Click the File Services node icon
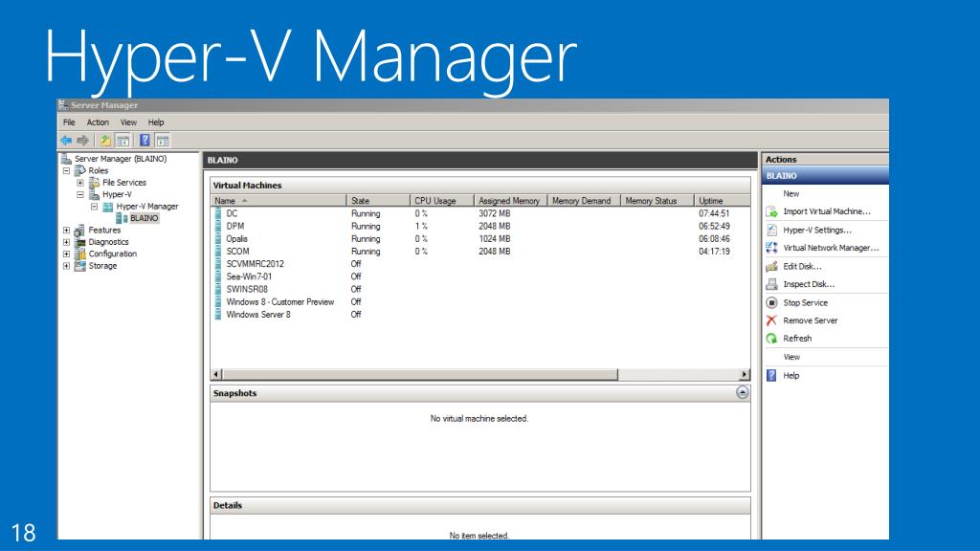980x551 pixels. click(94, 183)
